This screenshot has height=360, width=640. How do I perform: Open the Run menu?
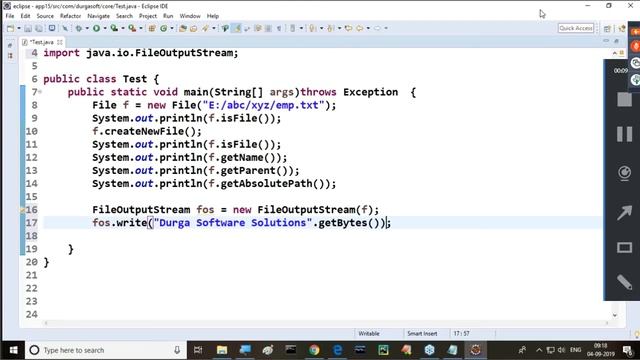168,16
